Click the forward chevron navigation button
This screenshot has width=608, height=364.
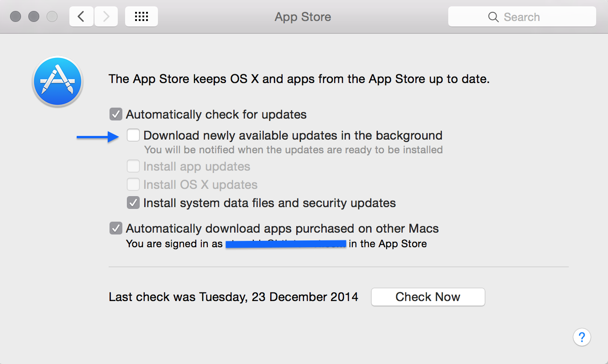[106, 17]
